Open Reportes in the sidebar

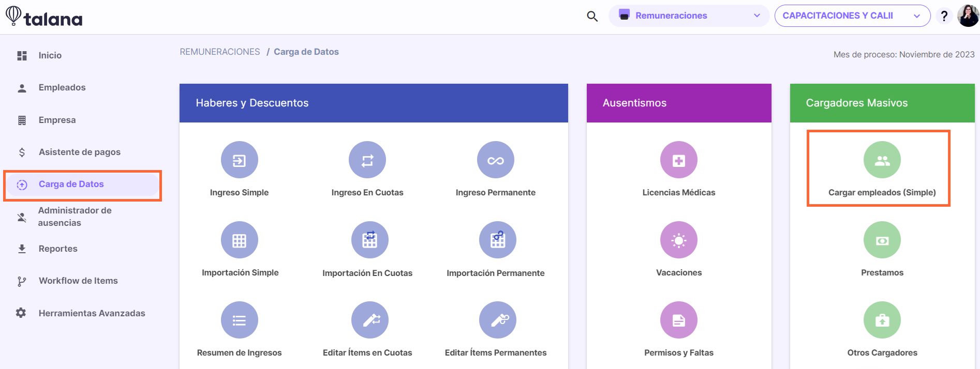[x=58, y=249]
